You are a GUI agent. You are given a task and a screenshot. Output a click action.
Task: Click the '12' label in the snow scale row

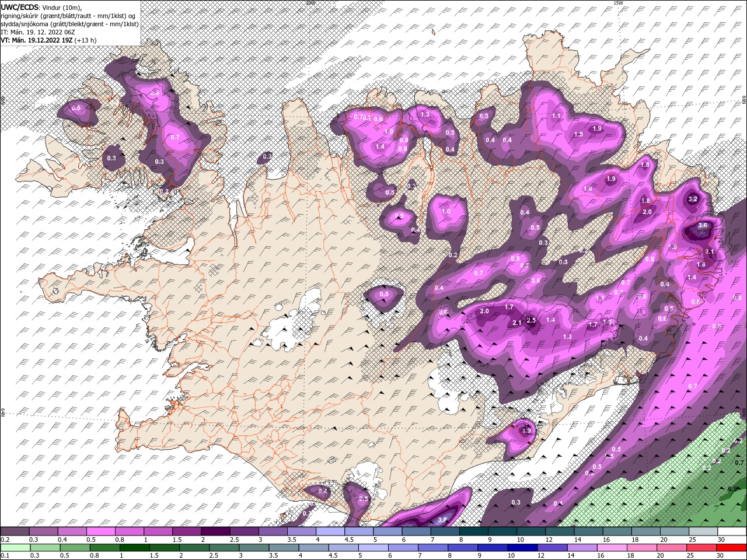click(x=549, y=540)
